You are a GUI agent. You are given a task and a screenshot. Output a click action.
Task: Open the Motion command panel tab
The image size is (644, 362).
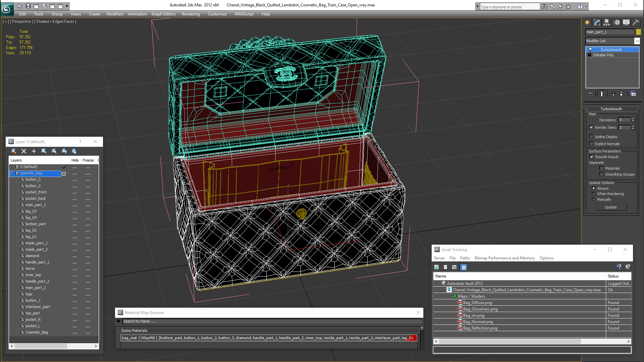pyautogui.click(x=617, y=22)
